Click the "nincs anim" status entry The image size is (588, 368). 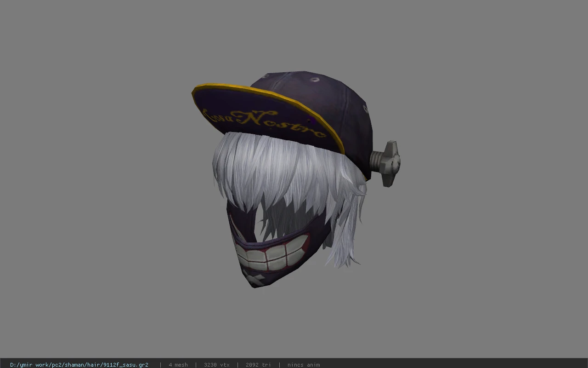click(x=304, y=365)
